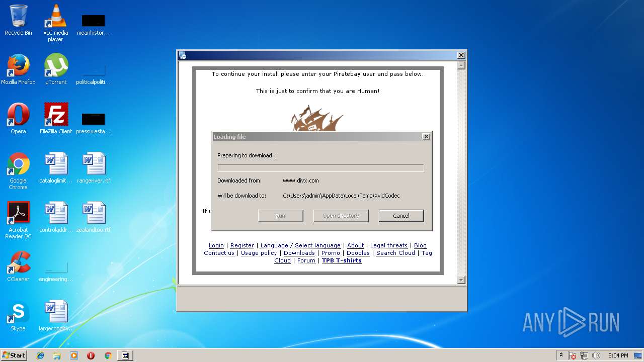The width and height of the screenshot is (644, 362).
Task: Show hidden system tray icons
Action: 561,355
